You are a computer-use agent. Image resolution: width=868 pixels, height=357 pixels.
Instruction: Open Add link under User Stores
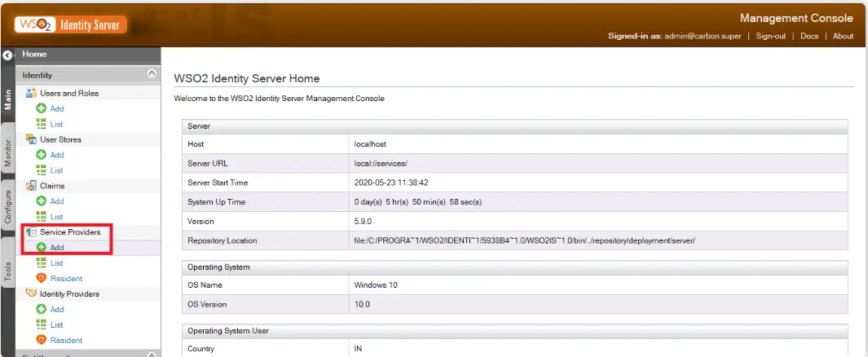[x=57, y=155]
